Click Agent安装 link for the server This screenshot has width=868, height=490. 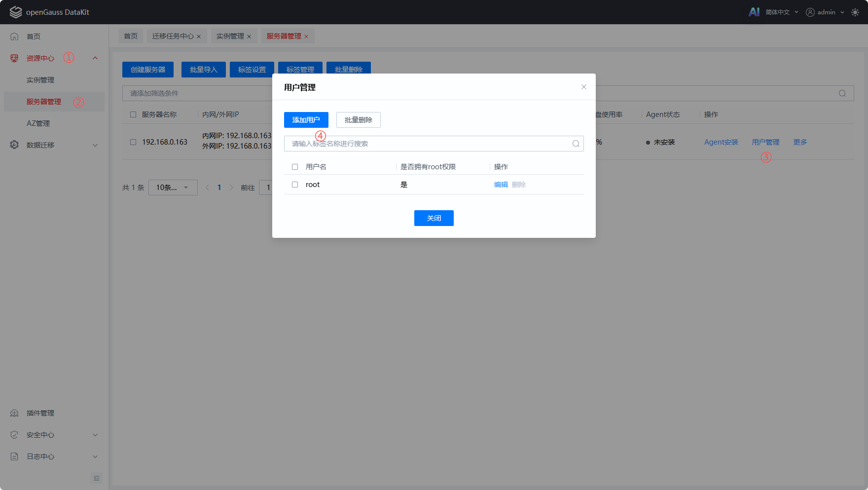pos(721,142)
